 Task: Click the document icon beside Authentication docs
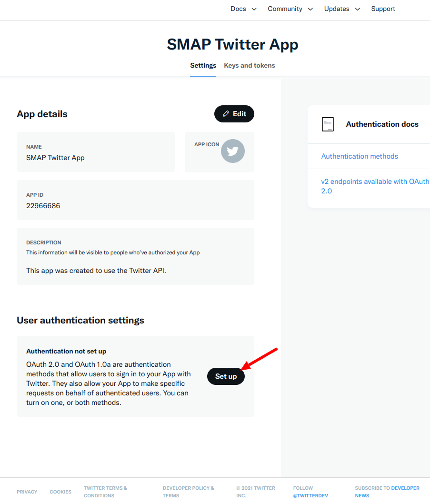coord(328,124)
